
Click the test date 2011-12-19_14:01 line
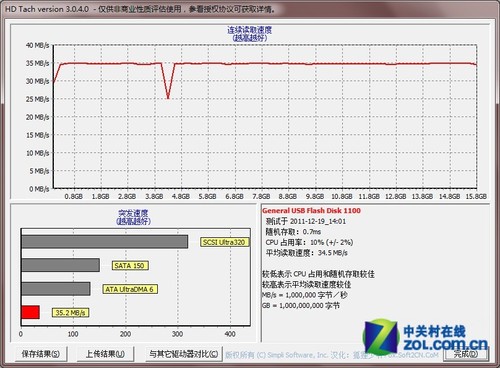tap(306, 221)
